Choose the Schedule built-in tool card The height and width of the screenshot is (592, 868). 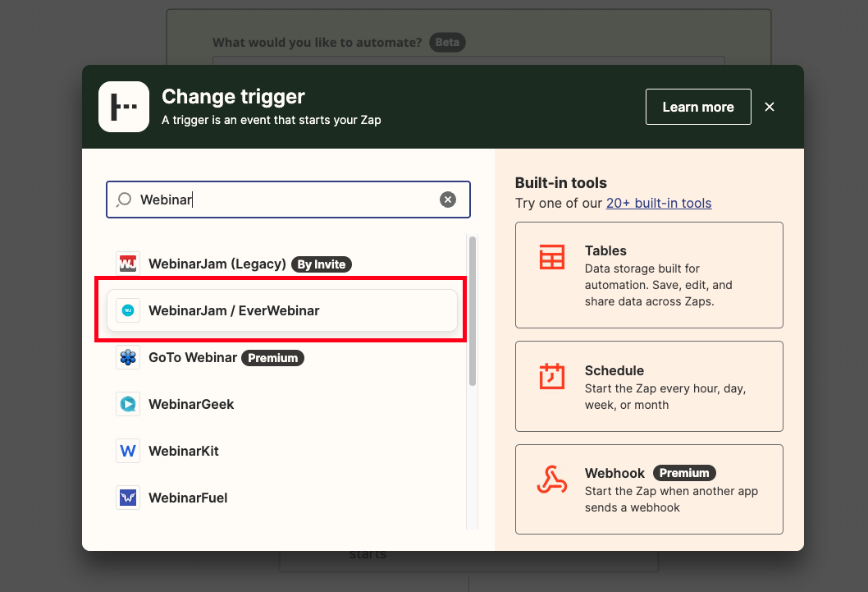[x=649, y=386]
